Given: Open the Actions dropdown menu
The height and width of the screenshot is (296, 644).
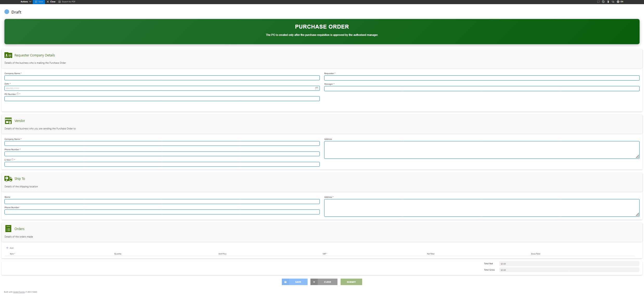Looking at the screenshot, I should [26, 2].
